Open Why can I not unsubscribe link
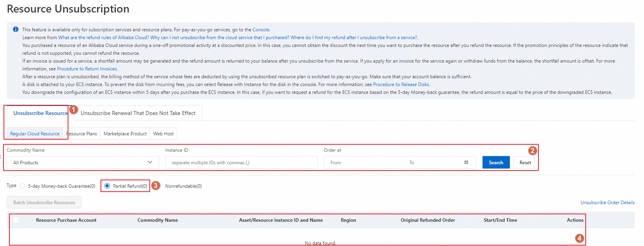 click(220, 38)
